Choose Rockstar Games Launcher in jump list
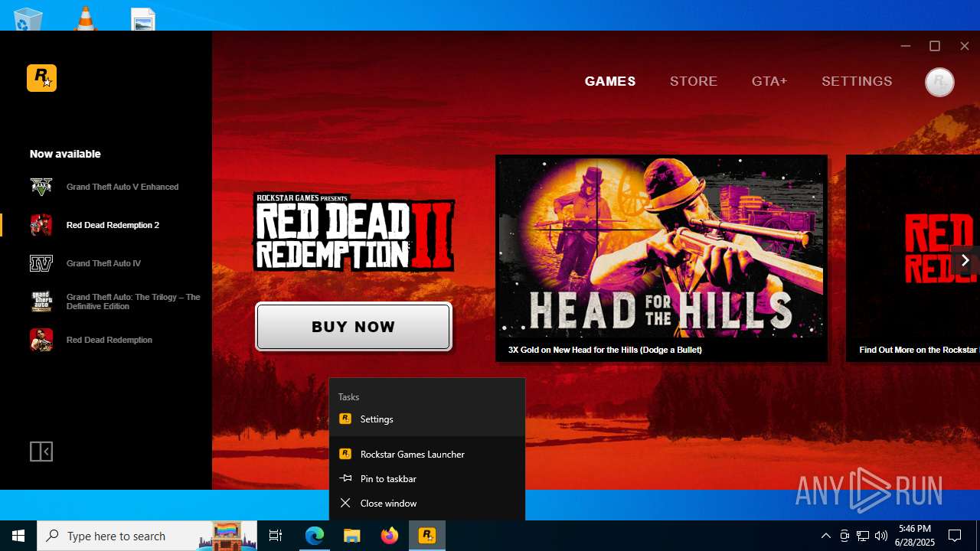The image size is (980, 551). click(427, 455)
